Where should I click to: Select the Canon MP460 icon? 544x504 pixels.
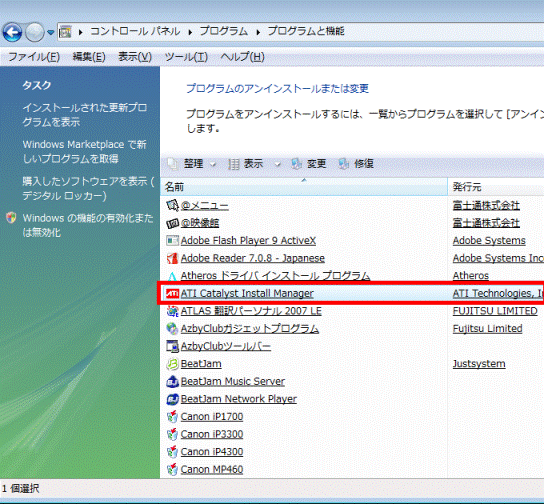pos(172,470)
